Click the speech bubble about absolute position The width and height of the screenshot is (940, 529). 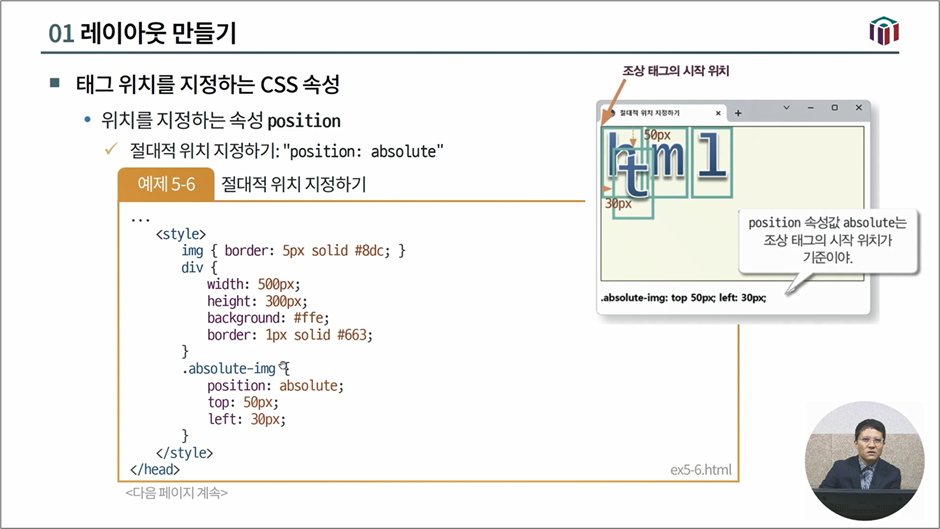coord(827,240)
